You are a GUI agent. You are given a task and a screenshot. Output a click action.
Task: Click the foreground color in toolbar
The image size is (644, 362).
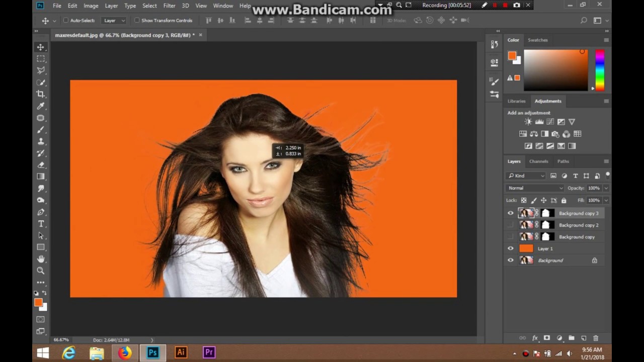[38, 302]
